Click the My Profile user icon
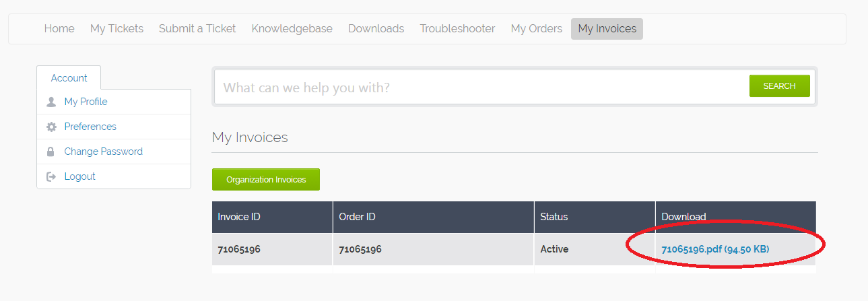Image resolution: width=868 pixels, height=301 pixels. 51,102
